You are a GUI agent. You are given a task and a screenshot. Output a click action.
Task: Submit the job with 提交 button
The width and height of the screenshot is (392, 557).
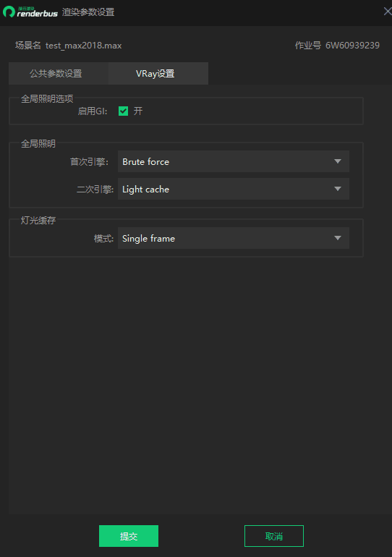click(129, 536)
